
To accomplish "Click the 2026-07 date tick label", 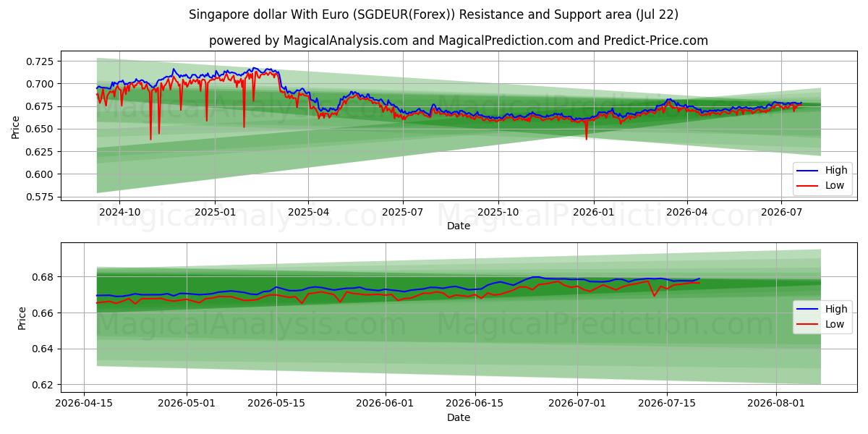I will coord(781,212).
